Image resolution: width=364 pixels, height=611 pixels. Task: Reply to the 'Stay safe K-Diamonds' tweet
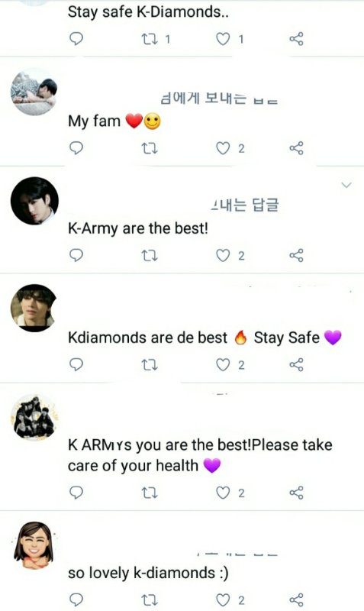click(76, 39)
